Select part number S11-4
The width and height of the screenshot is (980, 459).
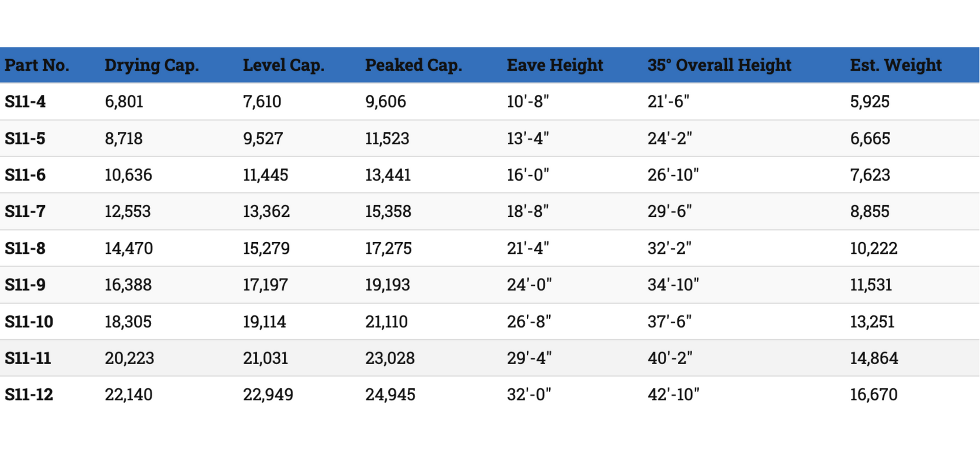[x=25, y=101]
